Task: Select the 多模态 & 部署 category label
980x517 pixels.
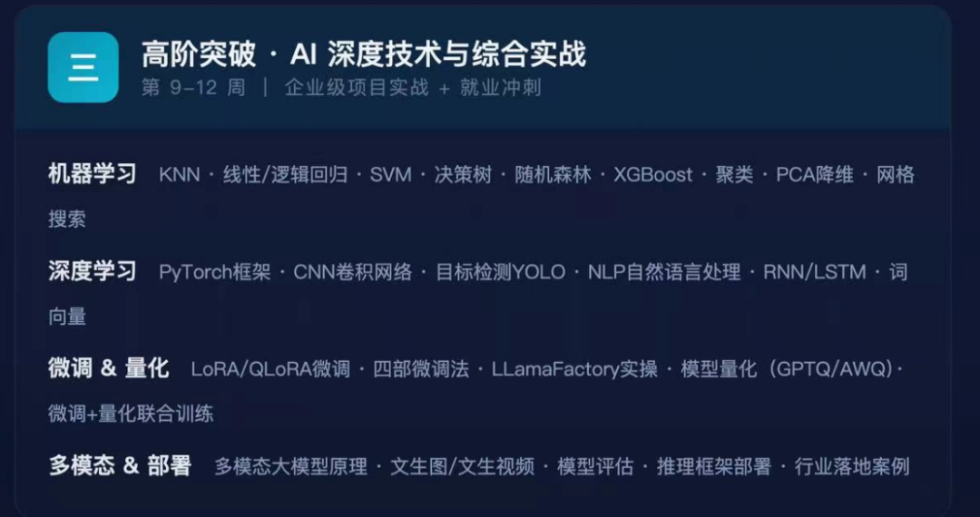Action: pyautogui.click(x=120, y=466)
